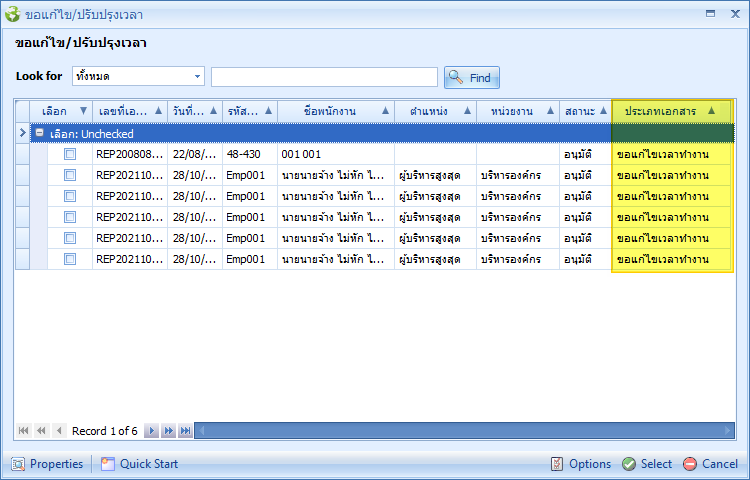Go to last record navigator button
The image size is (750, 480).
point(185,431)
